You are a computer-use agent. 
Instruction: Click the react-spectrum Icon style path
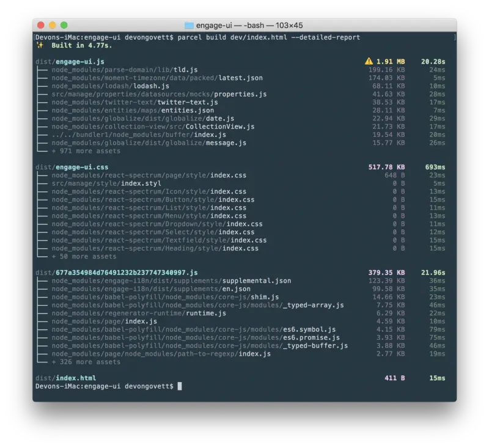point(149,191)
